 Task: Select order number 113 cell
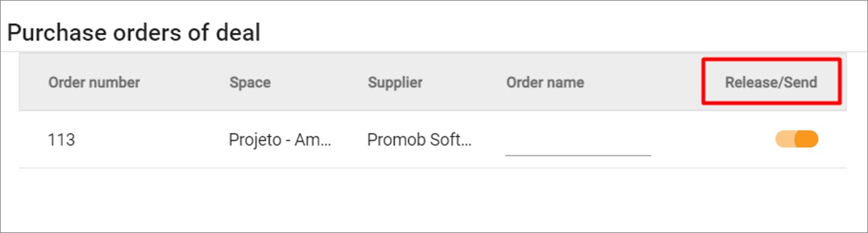(x=62, y=140)
